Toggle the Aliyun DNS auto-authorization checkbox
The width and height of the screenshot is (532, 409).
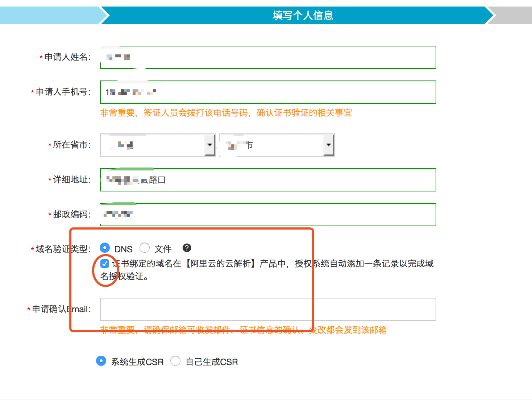point(105,264)
